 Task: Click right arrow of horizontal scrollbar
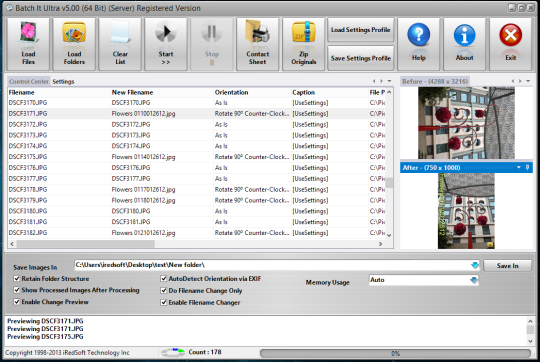point(381,244)
